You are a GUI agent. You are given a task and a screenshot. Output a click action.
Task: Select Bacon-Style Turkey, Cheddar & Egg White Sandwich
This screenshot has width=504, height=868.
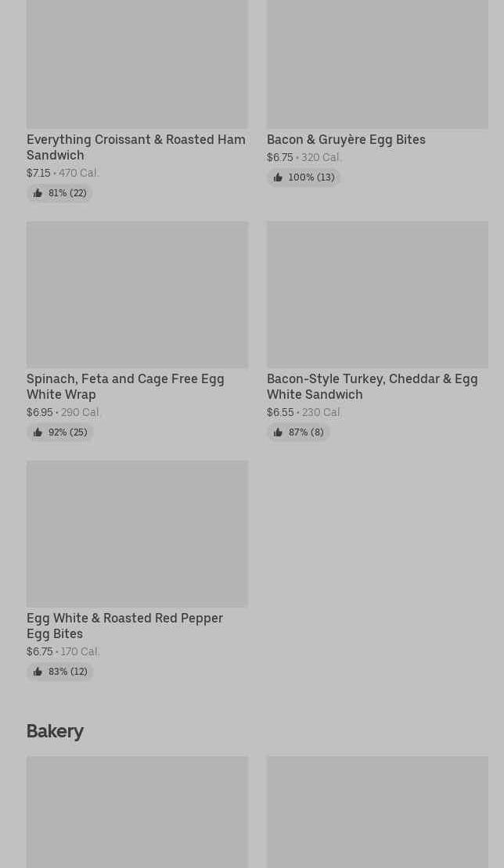tap(372, 386)
